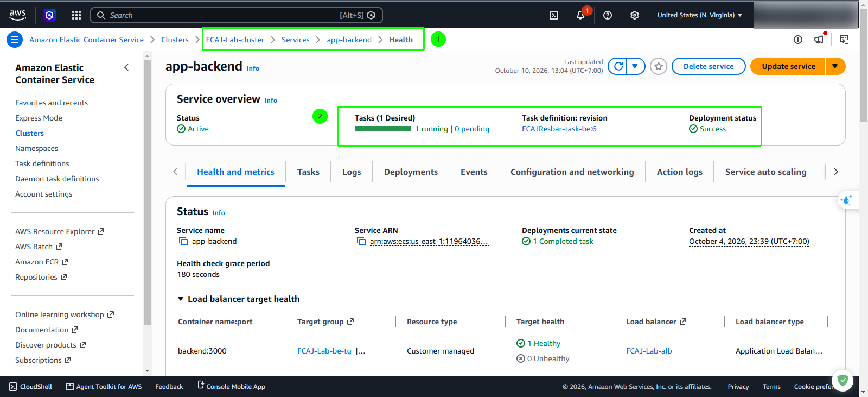Open the FCAJ-Lab-be-tg target group link
Screen dimensions: 868x397
(324, 351)
